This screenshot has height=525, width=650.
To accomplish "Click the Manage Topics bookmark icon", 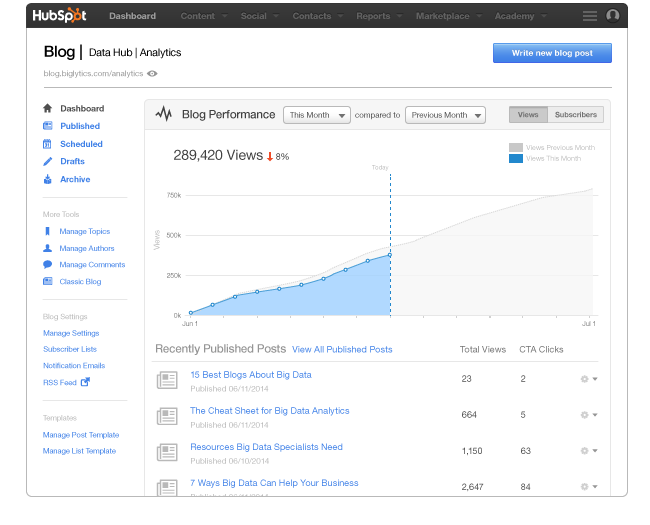I will coord(47,231).
